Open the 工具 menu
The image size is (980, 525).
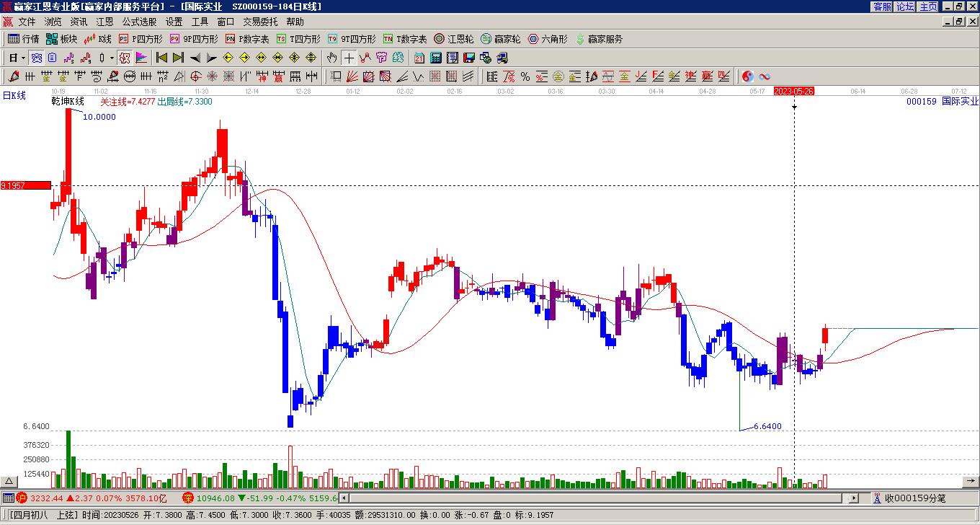200,22
